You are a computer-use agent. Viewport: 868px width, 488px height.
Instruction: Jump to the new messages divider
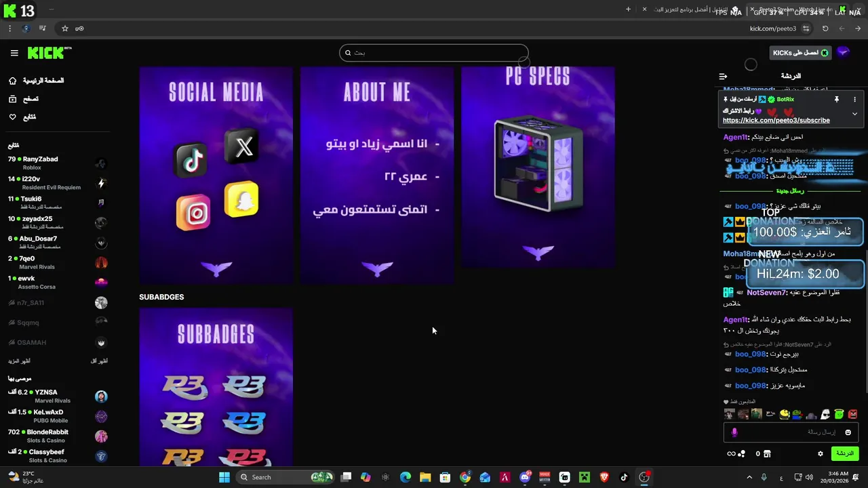(790, 191)
